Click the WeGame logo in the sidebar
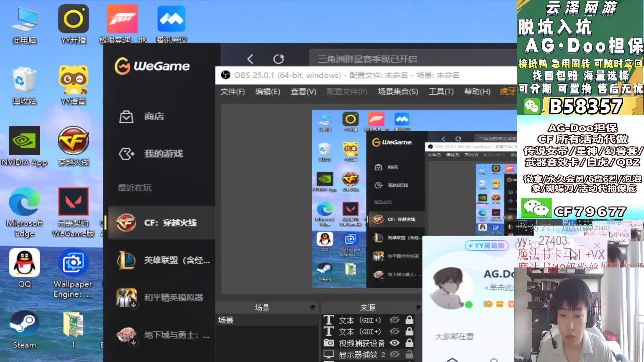 152,66
